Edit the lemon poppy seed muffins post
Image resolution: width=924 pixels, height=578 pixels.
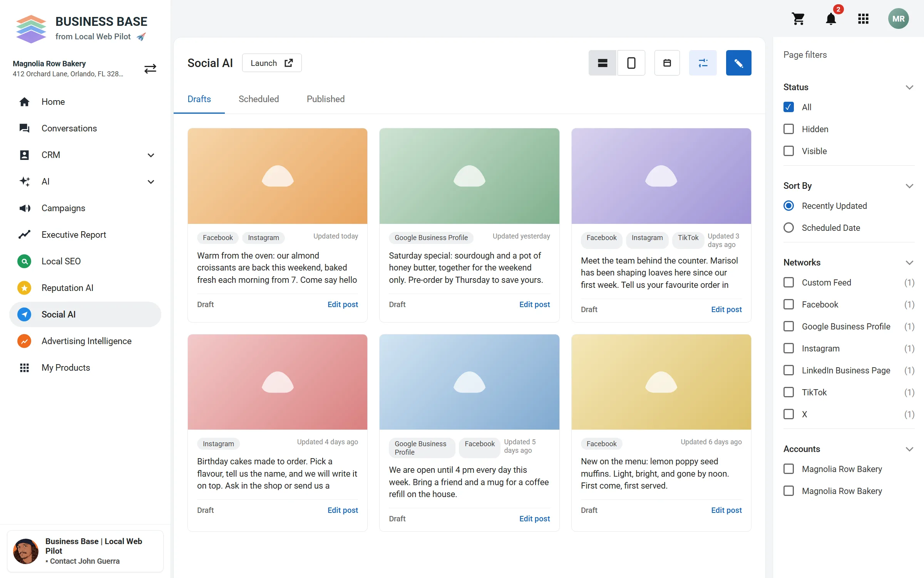tap(726, 510)
